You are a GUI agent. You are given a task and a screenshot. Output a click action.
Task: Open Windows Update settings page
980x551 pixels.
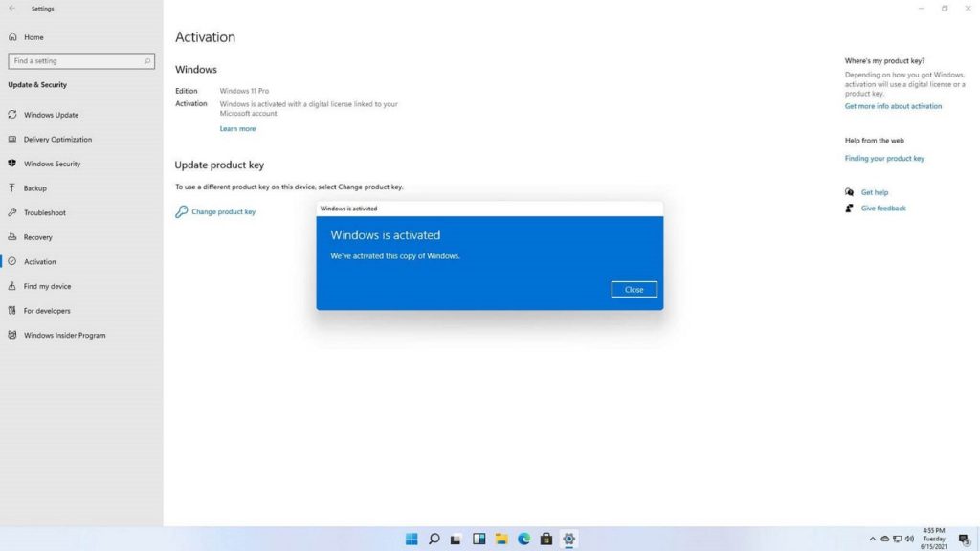[51, 115]
